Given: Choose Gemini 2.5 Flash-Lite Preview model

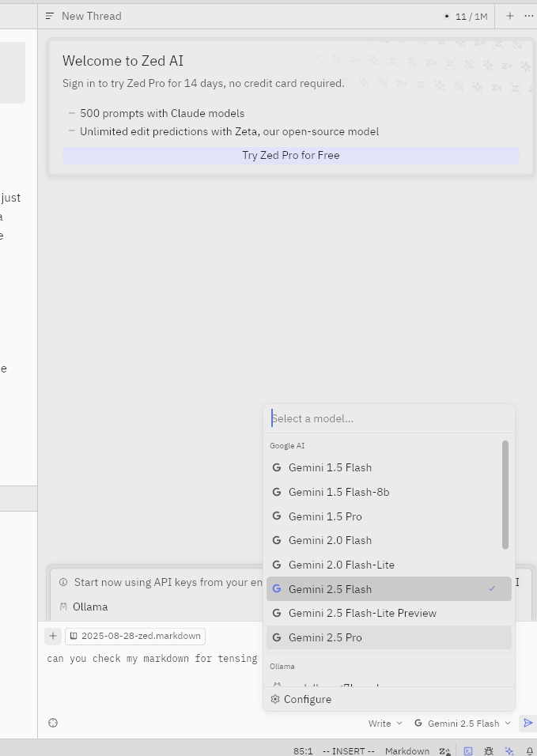Looking at the screenshot, I should (388, 614).
